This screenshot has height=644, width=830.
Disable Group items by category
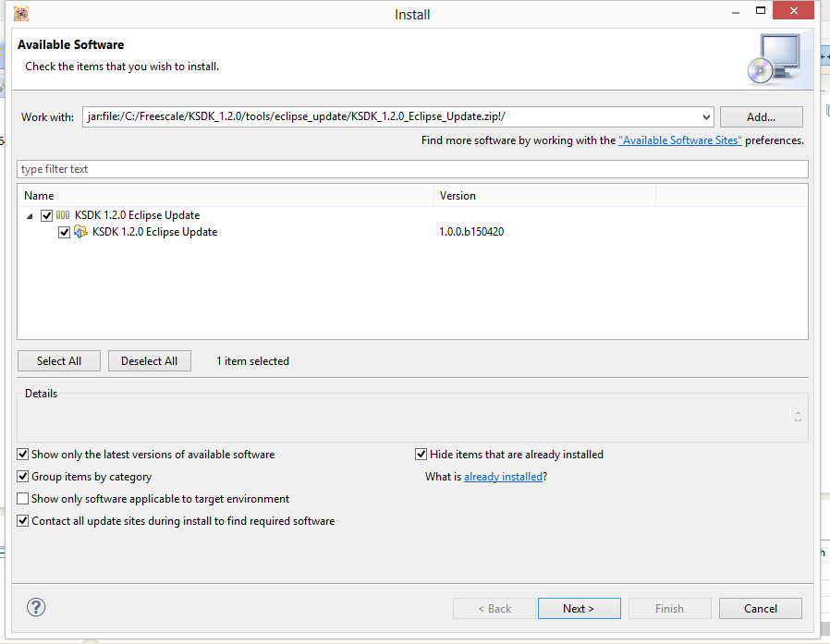coord(23,477)
